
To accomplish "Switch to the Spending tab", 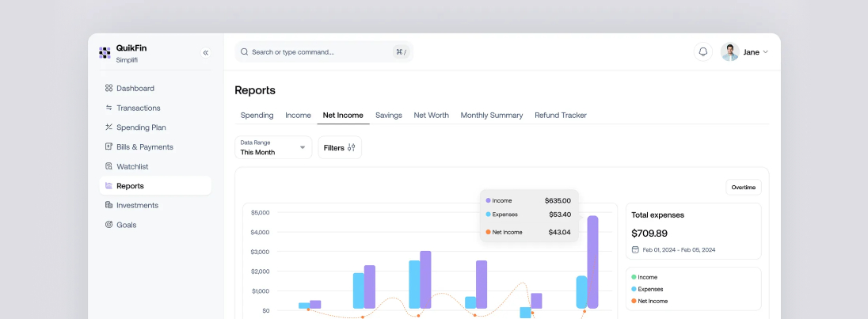I will point(257,115).
